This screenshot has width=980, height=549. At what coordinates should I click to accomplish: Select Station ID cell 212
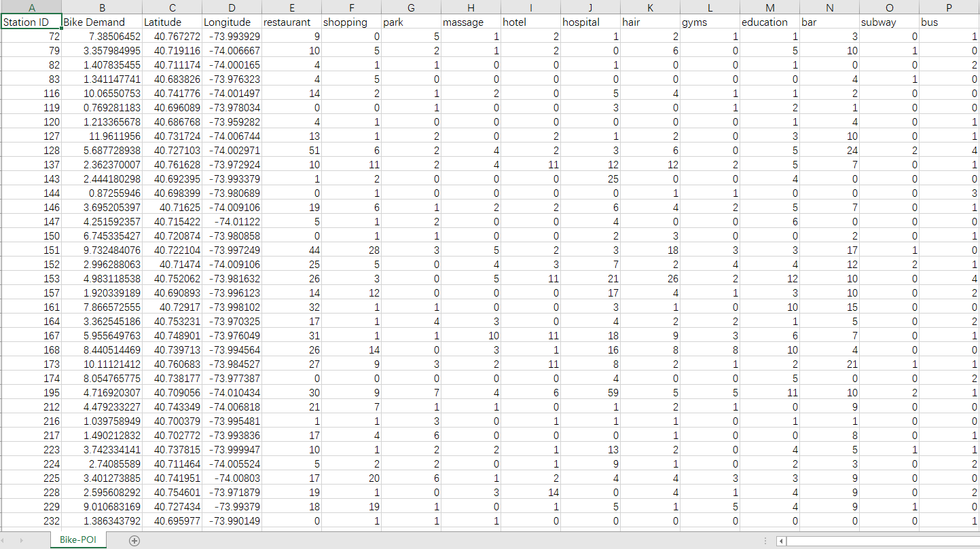tap(31, 406)
